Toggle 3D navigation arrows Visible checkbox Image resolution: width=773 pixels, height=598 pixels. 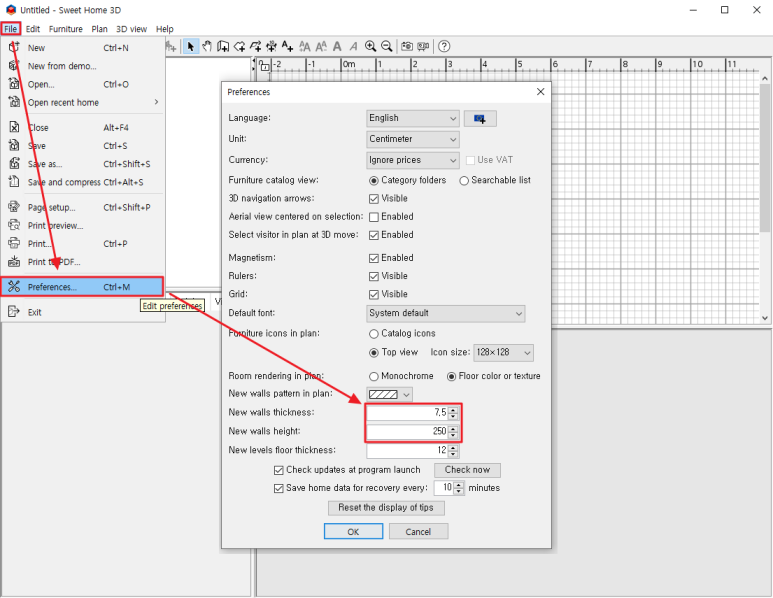(374, 199)
